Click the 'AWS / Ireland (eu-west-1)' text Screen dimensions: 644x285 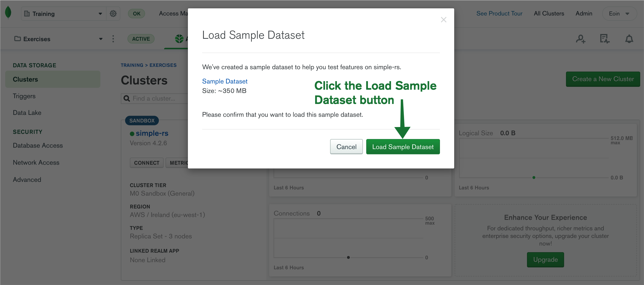(167, 215)
